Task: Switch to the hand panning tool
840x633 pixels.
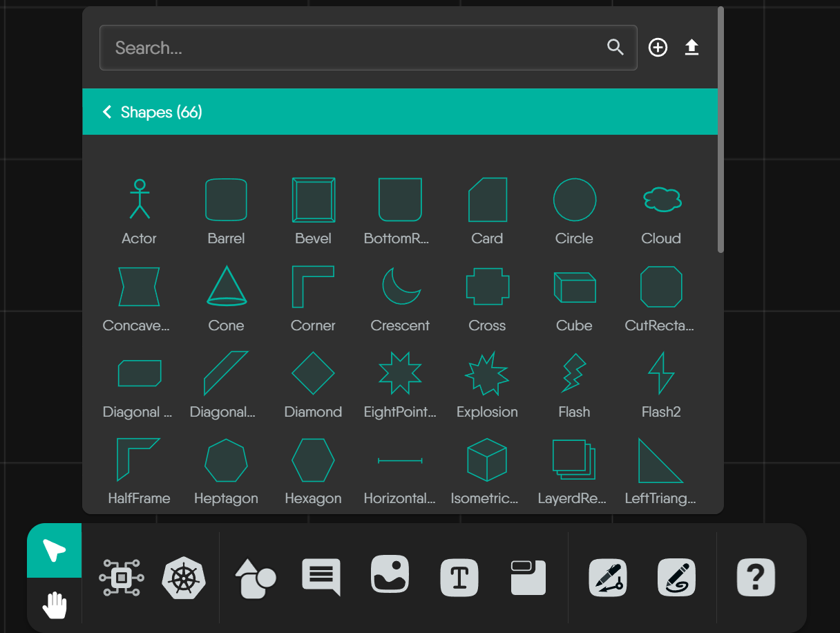Action: tap(54, 605)
